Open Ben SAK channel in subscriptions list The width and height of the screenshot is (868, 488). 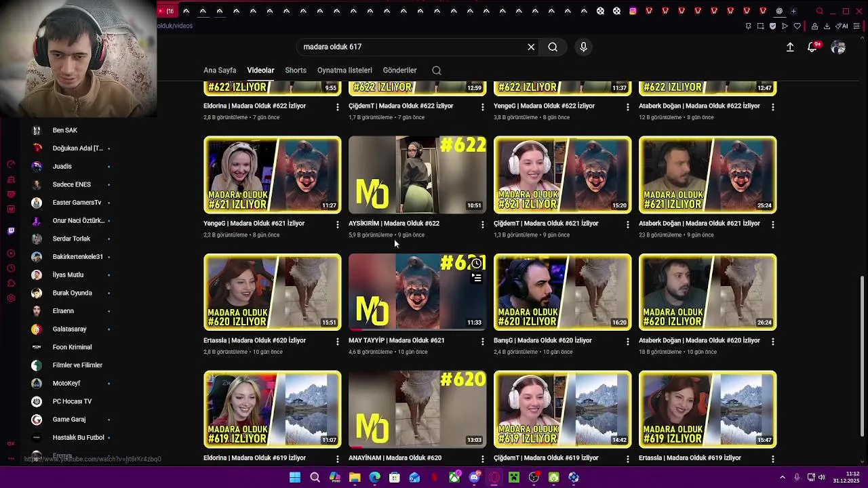64,130
